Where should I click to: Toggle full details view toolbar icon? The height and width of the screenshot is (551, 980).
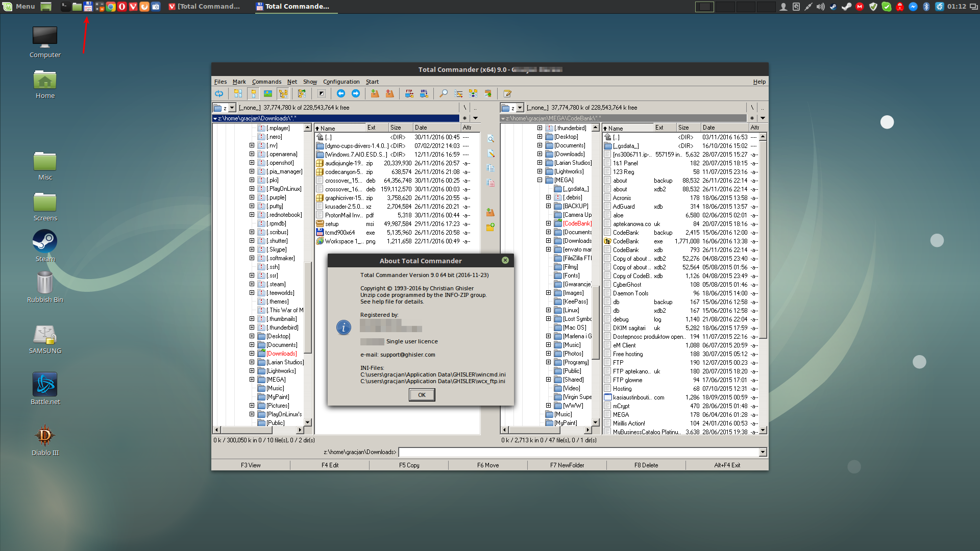[253, 93]
